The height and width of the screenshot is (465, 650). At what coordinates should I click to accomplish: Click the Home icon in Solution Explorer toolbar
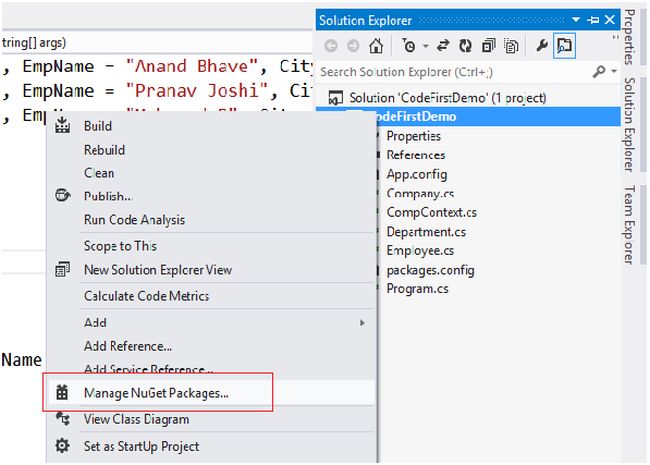tap(376, 46)
